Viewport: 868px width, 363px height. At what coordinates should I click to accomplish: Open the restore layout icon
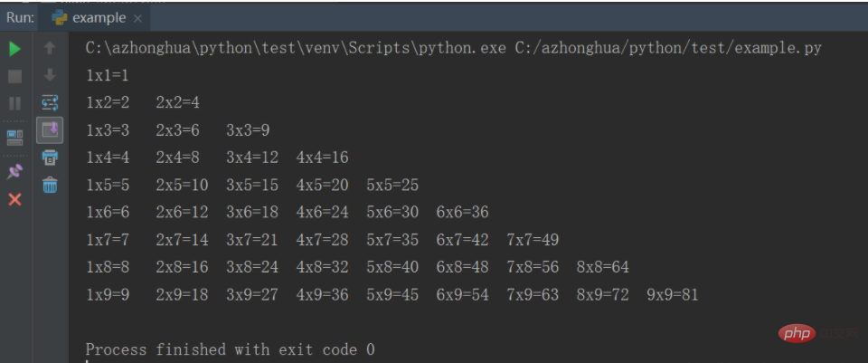tap(14, 138)
